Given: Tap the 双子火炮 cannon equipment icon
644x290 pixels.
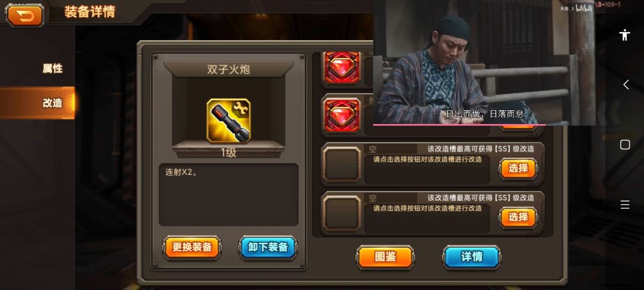Looking at the screenshot, I should 228,121.
